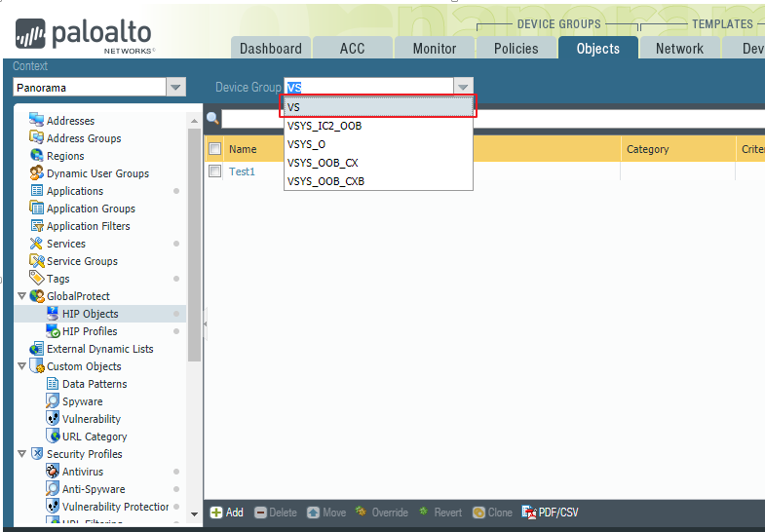Select the HIP Profiles icon

[53, 330]
